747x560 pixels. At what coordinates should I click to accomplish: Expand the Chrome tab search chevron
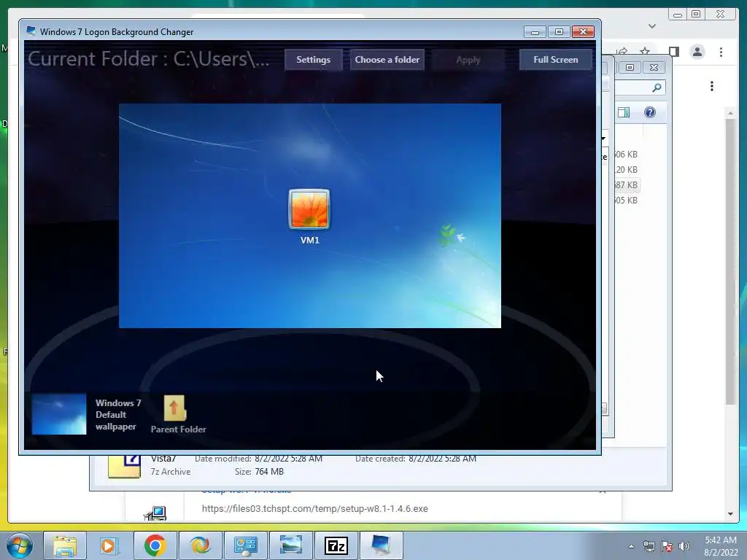[652, 26]
